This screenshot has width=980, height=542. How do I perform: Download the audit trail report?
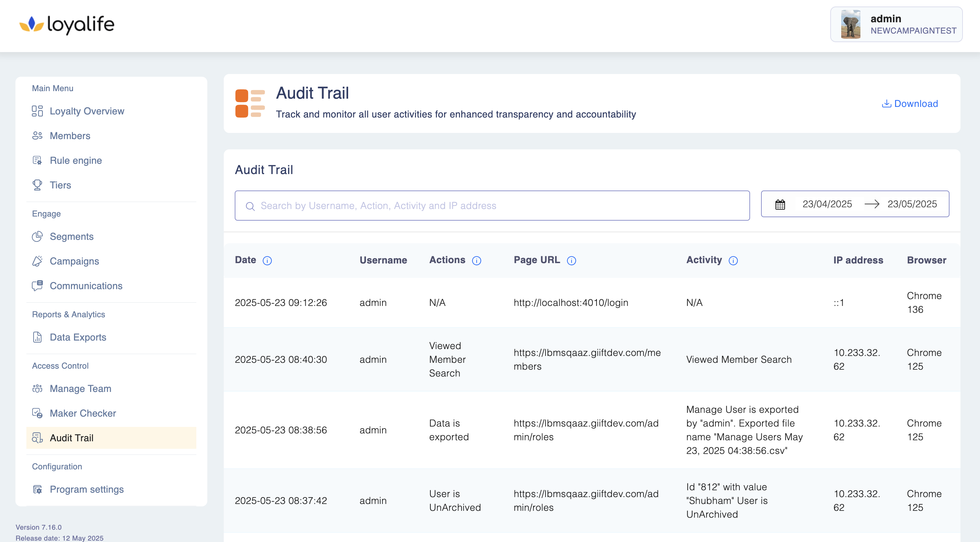[x=910, y=103]
